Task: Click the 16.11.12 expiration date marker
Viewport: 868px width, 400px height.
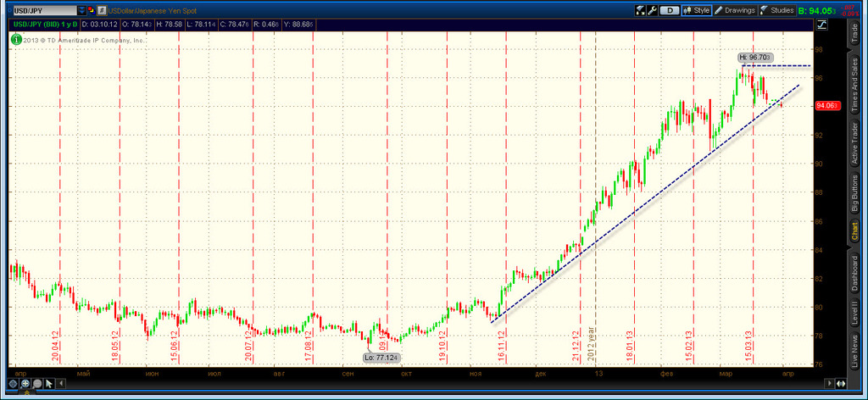Action: pos(502,346)
